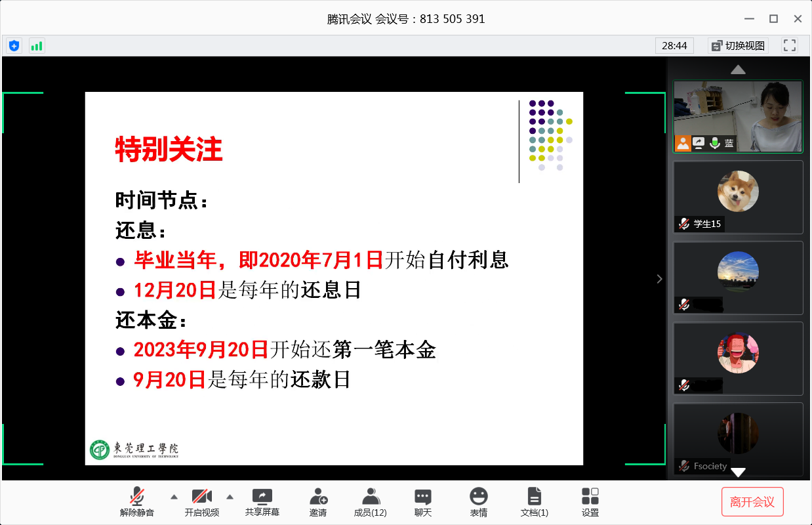812x525 pixels.
Task: Expand video options arrow beside camera
Action: point(230,497)
